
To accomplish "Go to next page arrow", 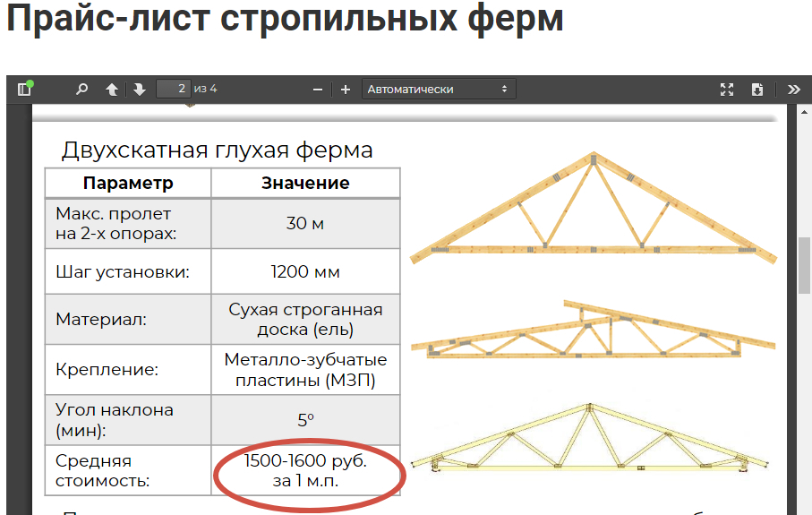I will (x=139, y=90).
